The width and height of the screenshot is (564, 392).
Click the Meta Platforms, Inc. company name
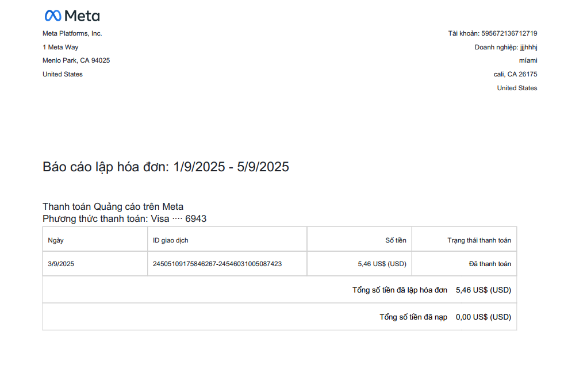(x=72, y=33)
